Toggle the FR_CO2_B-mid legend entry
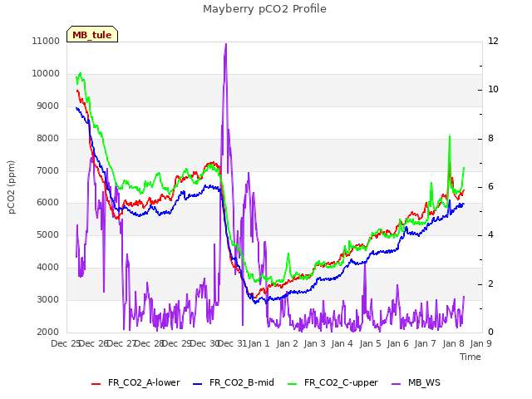Screen dimensions: 532x399 click(234, 382)
